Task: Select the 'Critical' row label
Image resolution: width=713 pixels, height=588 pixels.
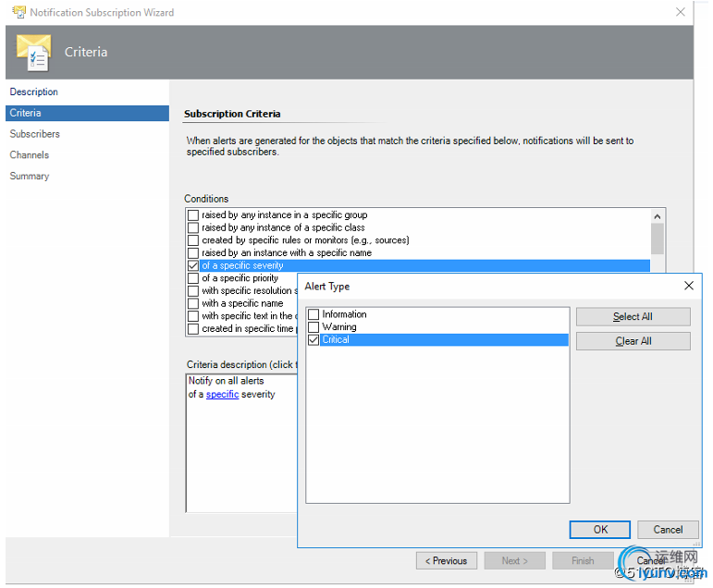Action: point(336,339)
